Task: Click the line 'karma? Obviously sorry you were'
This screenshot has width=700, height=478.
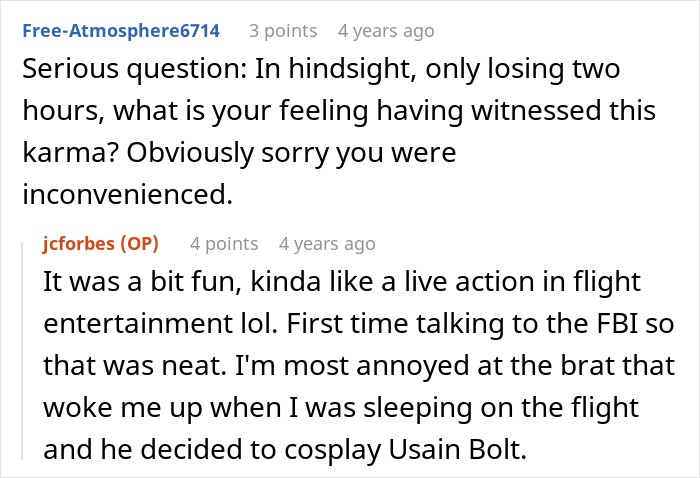Action: (239, 153)
